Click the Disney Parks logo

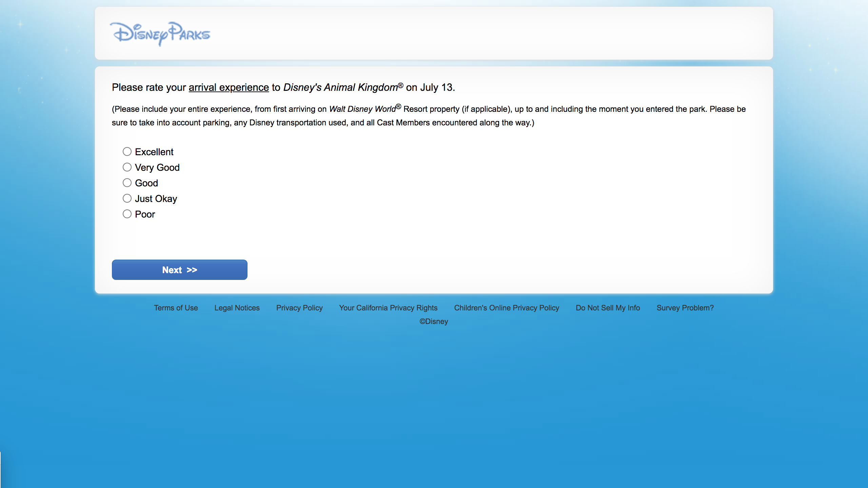click(x=160, y=34)
